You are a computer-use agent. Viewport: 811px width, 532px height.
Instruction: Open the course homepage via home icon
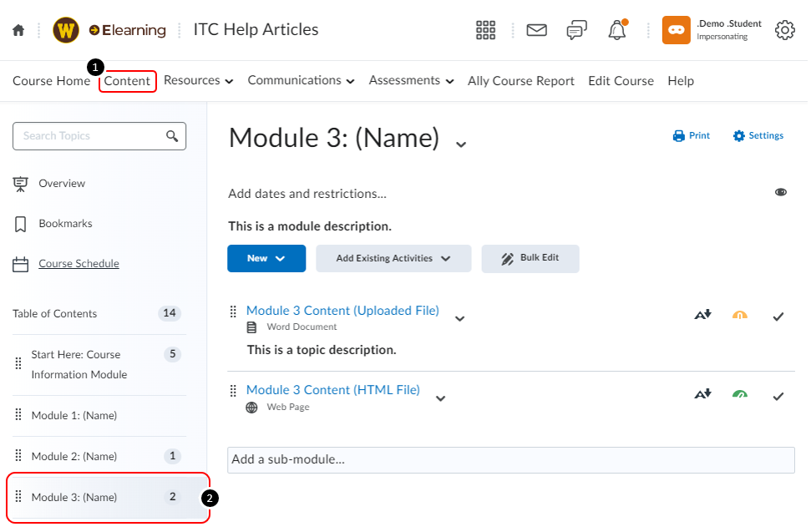coord(18,29)
